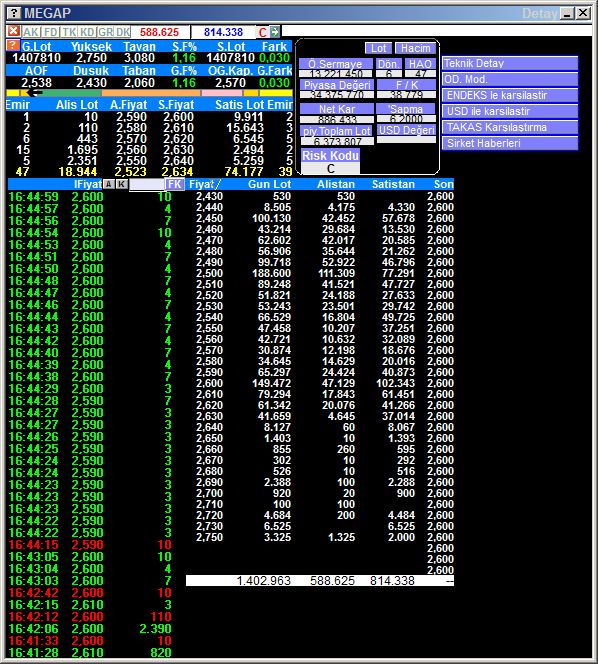Toggle the FK button in trades header
This screenshot has width=598, height=664.
tap(174, 184)
